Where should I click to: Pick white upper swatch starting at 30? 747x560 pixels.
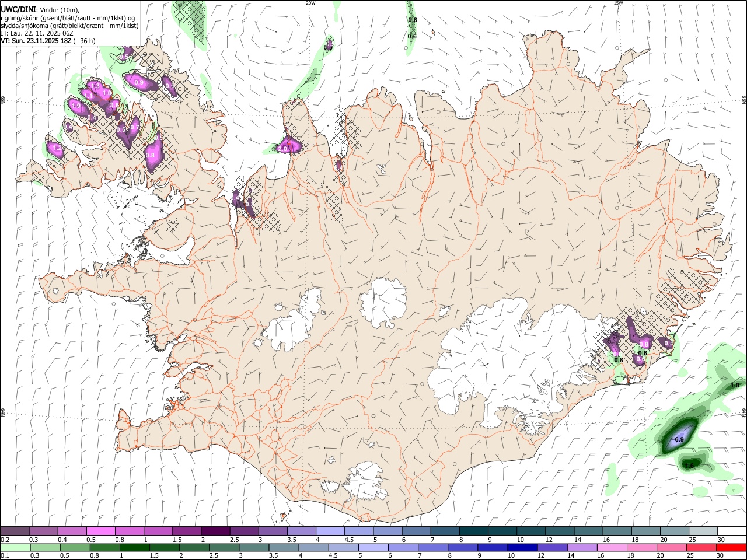click(x=732, y=531)
